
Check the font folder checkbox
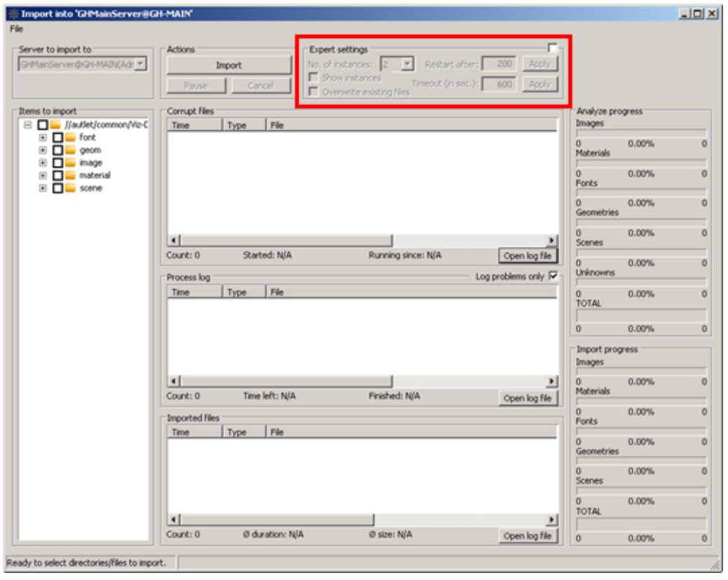coord(57,137)
